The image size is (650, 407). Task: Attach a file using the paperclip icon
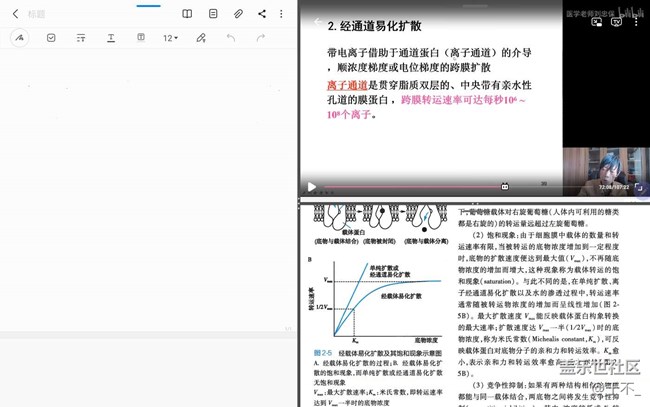pyautogui.click(x=237, y=14)
